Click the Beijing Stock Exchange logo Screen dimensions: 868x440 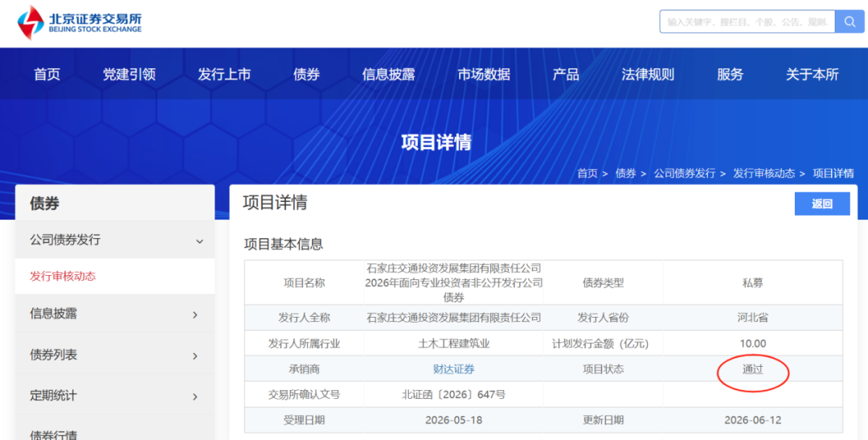pos(79,23)
